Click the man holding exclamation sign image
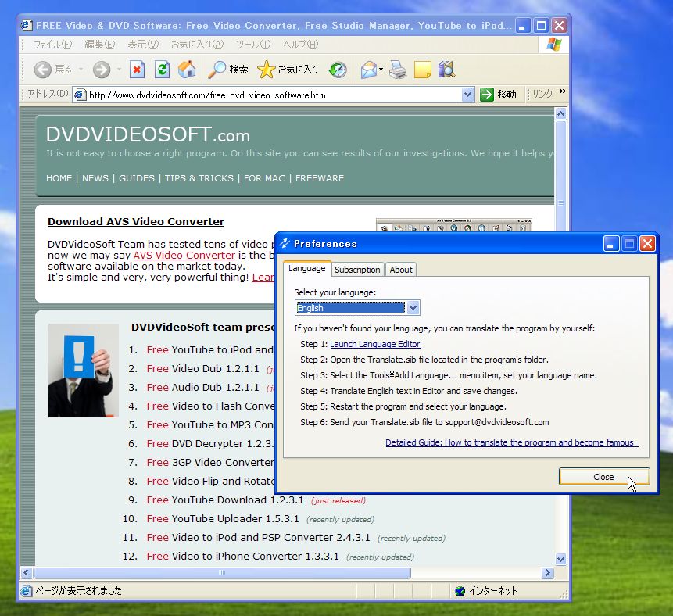 pos(84,371)
